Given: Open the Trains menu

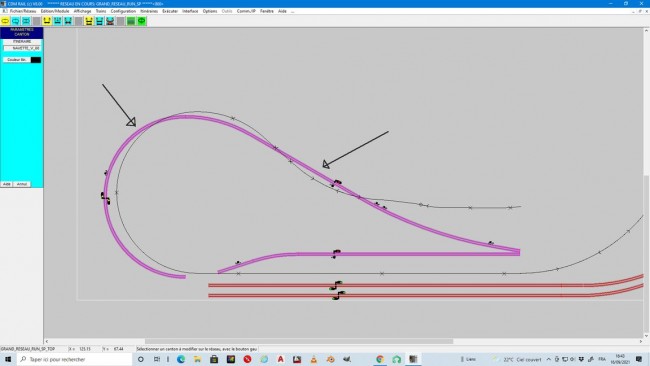Looking at the screenshot, I should (101, 11).
